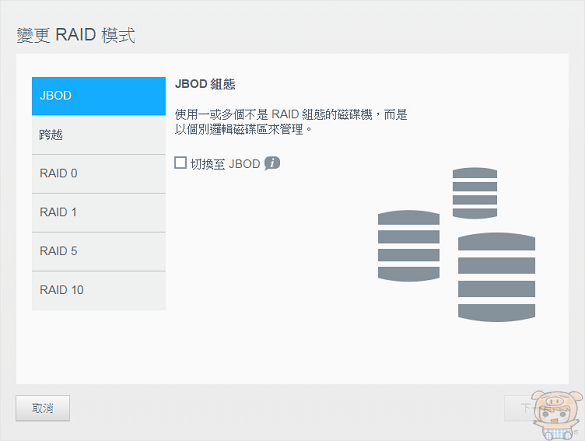The height and width of the screenshot is (441, 585).
Task: Click the 切換至 JBOD label text
Action: pyautogui.click(x=225, y=164)
